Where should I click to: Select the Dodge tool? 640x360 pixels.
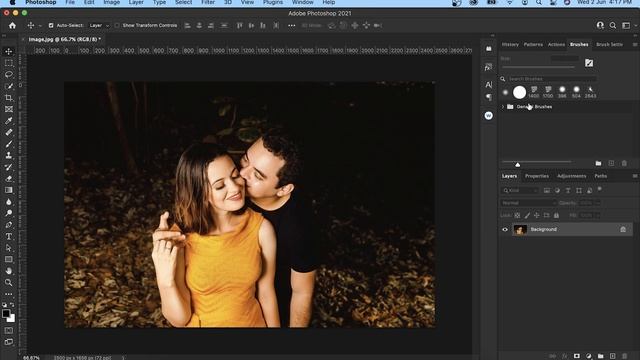(9, 213)
